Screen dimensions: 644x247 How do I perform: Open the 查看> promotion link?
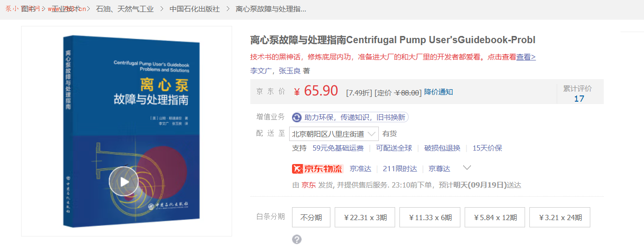pyautogui.click(x=526, y=57)
